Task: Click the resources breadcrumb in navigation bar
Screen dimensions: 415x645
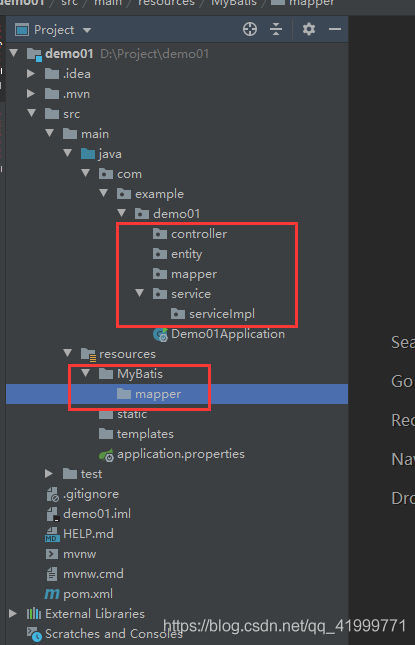Action: click(x=166, y=3)
